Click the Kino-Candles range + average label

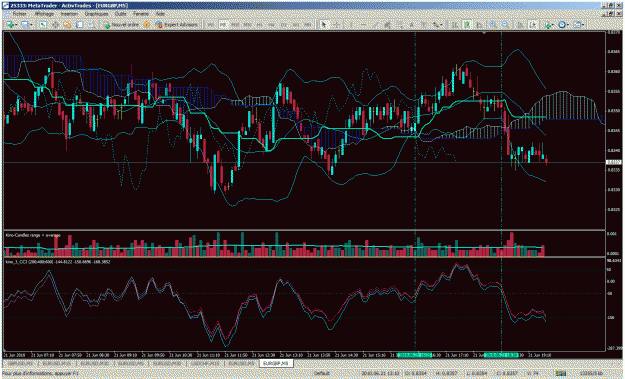[x=33, y=235]
